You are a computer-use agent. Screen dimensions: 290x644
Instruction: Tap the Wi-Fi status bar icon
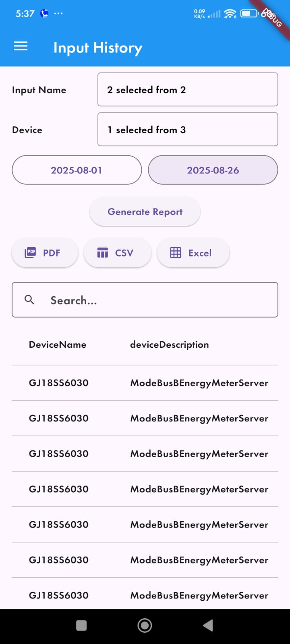tap(230, 14)
